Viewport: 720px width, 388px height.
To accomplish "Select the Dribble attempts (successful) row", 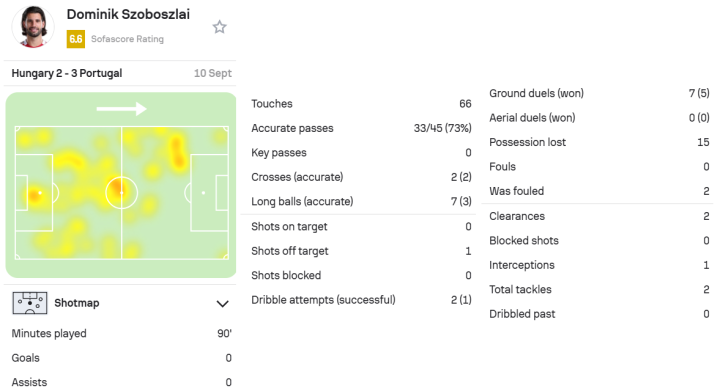I will (x=361, y=300).
